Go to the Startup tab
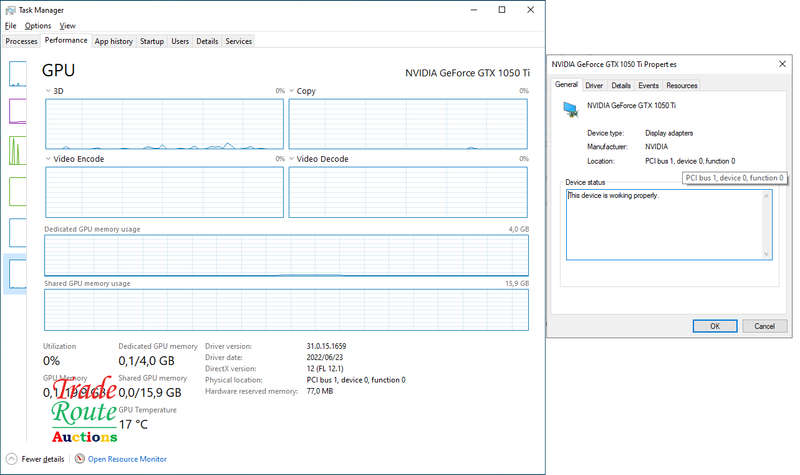 point(152,41)
